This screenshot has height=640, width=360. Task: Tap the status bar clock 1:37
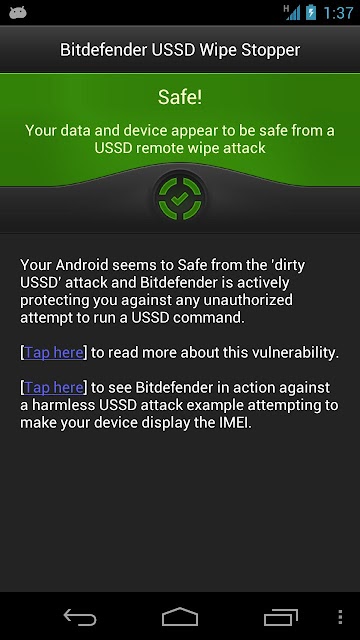click(338, 13)
